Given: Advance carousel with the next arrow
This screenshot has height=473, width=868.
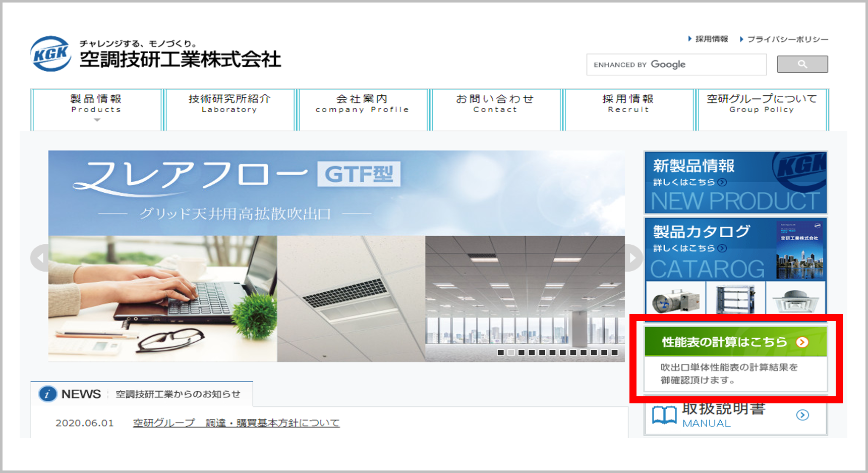Looking at the screenshot, I should click(633, 258).
